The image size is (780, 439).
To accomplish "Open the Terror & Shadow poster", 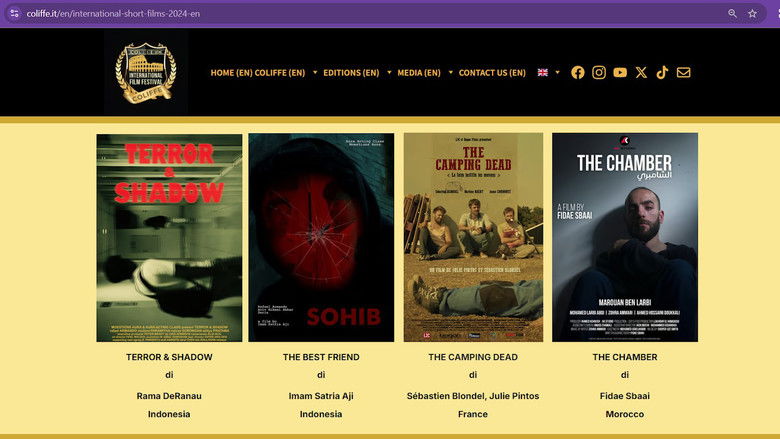I will tap(169, 238).
